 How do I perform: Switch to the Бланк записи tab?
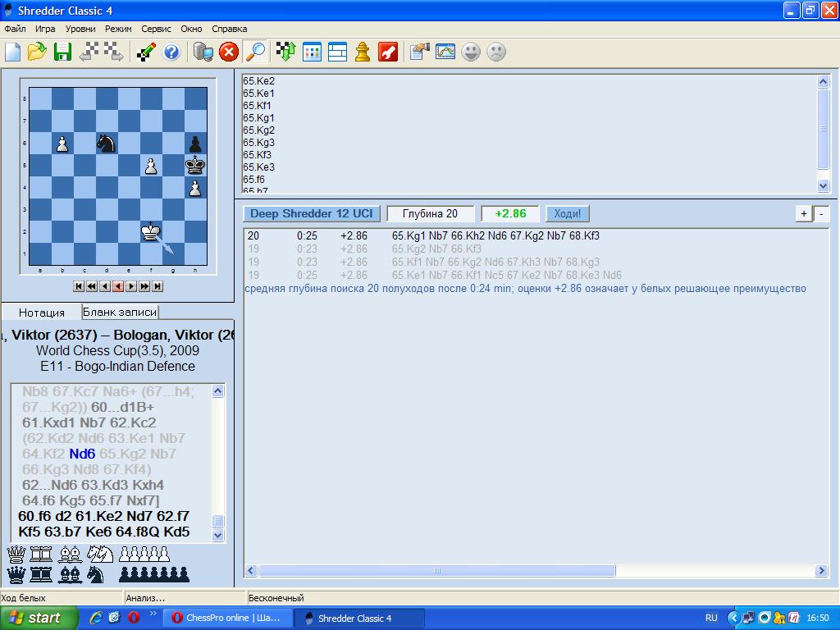[120, 312]
